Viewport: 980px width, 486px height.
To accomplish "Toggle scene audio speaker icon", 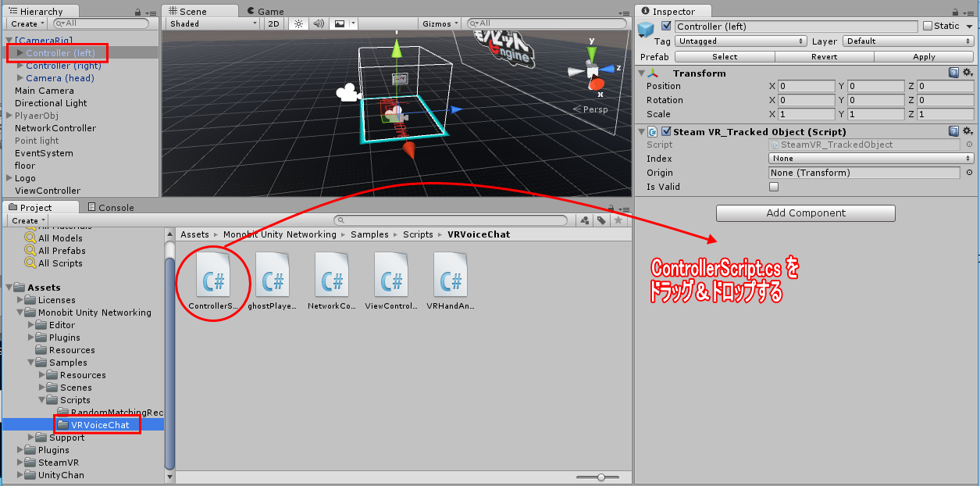I will coord(319,23).
